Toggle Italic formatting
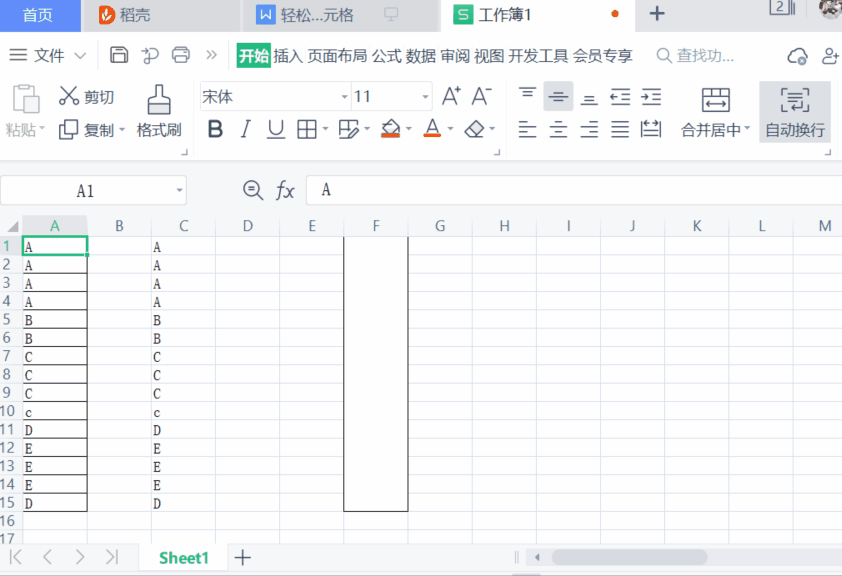Image resolution: width=842 pixels, height=576 pixels. (245, 129)
